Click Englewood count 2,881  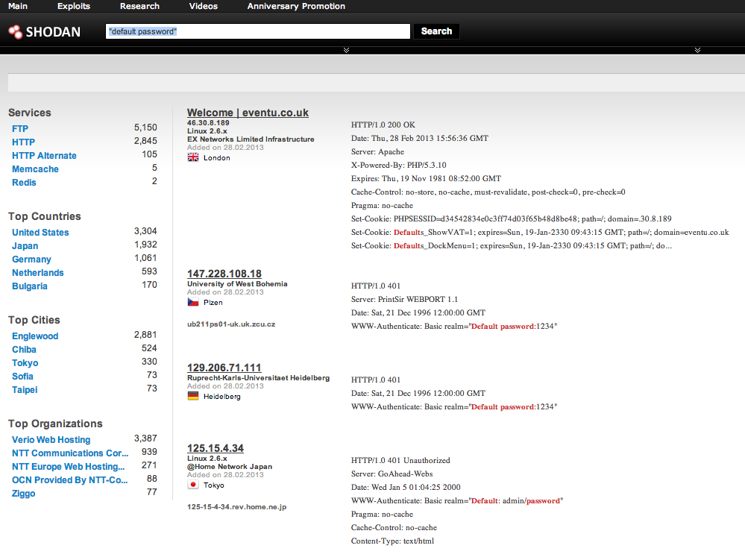click(145, 334)
